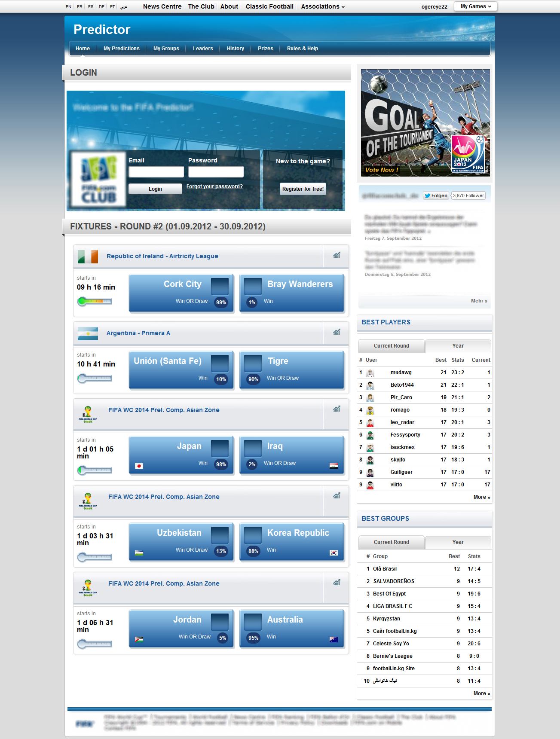Click isackmex's avatar icon
This screenshot has height=739, width=560.
tap(370, 448)
